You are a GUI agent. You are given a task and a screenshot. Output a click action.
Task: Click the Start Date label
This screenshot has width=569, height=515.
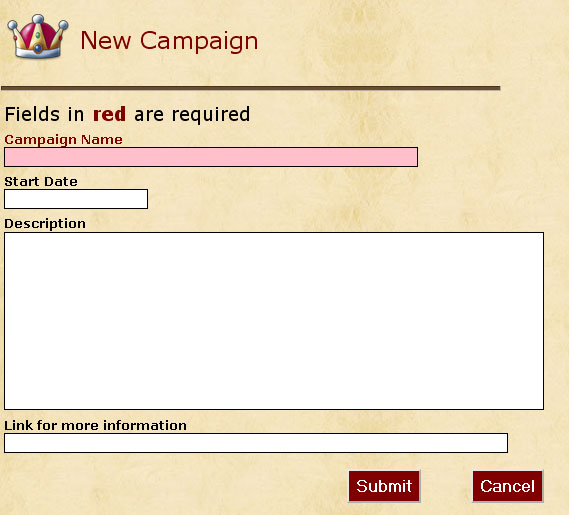click(x=41, y=181)
